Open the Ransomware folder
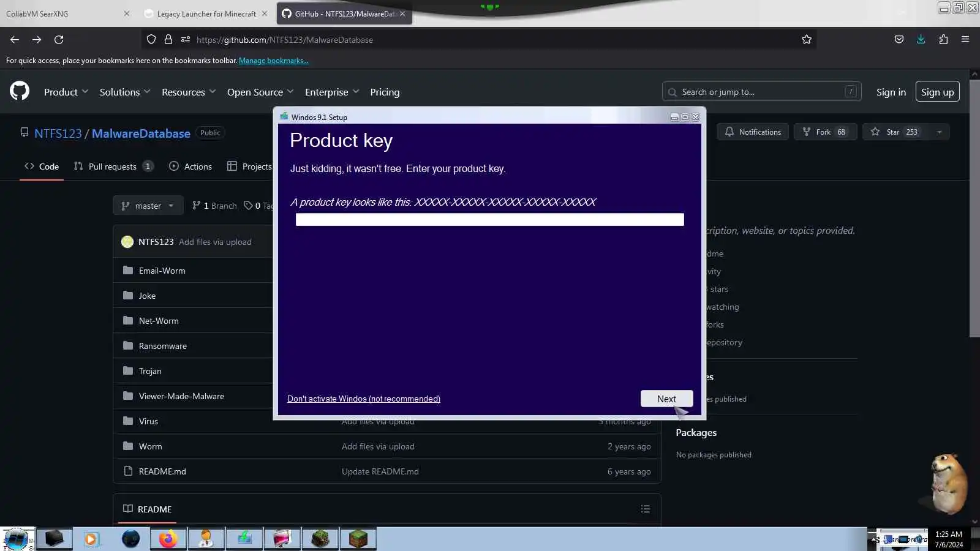Viewport: 980px width, 551px height. (162, 346)
